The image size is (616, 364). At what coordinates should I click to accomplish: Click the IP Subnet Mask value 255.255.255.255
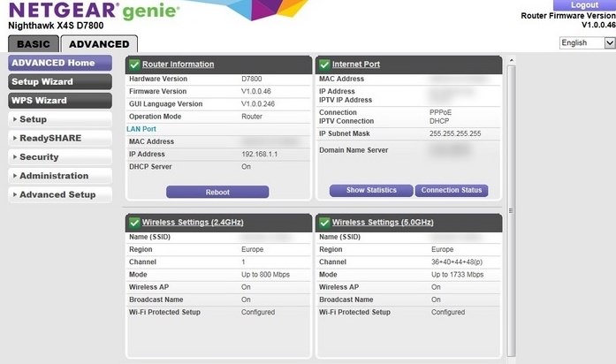coord(455,134)
